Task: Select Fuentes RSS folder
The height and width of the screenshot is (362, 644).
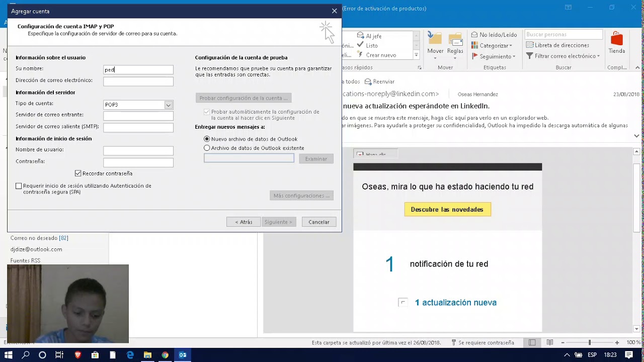Action: click(x=25, y=260)
